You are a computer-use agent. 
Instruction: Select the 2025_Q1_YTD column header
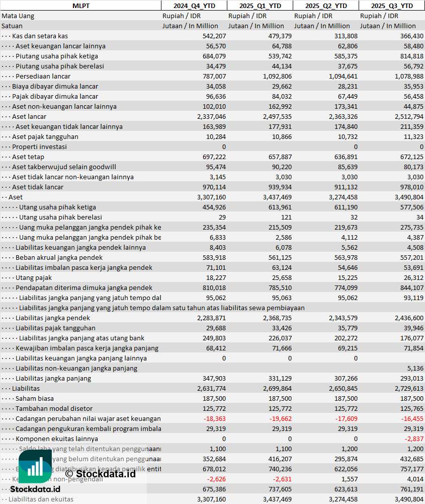[x=260, y=6]
